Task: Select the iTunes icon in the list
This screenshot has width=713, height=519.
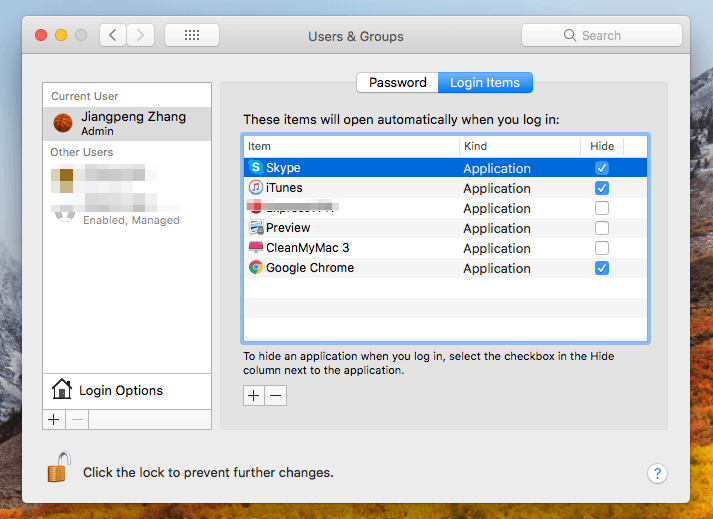Action: pos(256,188)
